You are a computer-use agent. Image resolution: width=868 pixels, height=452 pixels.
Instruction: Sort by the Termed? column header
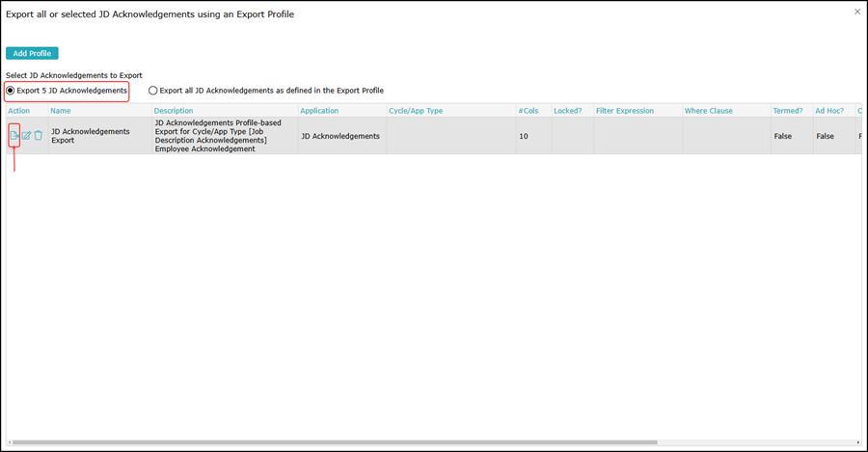(x=788, y=111)
